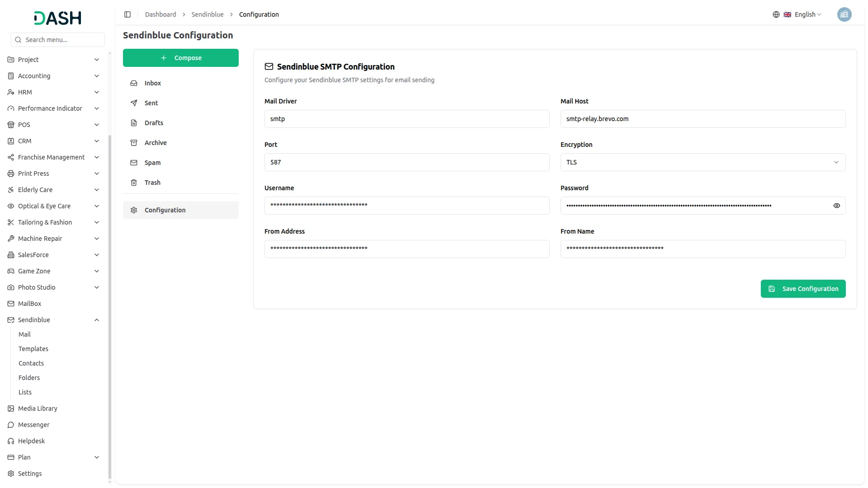The height and width of the screenshot is (488, 868).
Task: Open the Spam folder
Action: [152, 162]
